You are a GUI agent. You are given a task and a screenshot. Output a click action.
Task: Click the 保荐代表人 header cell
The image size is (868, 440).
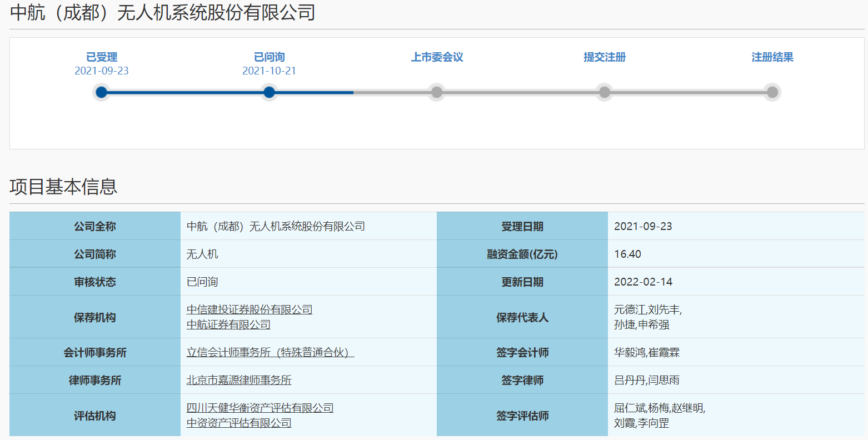(x=522, y=317)
